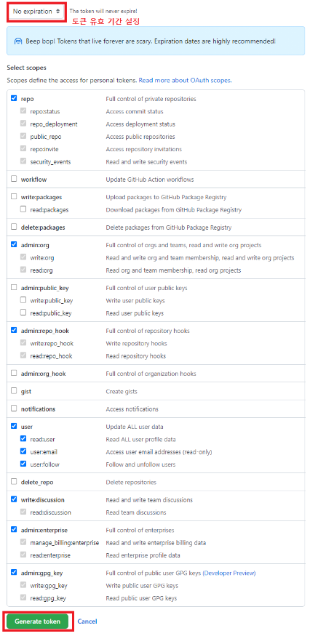Uncheck the write:discussion scope
Image resolution: width=310 pixels, height=644 pixels.
coord(14,499)
